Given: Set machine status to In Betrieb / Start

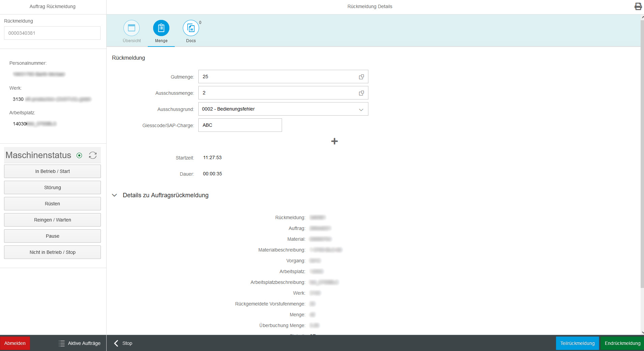Looking at the screenshot, I should (x=52, y=171).
